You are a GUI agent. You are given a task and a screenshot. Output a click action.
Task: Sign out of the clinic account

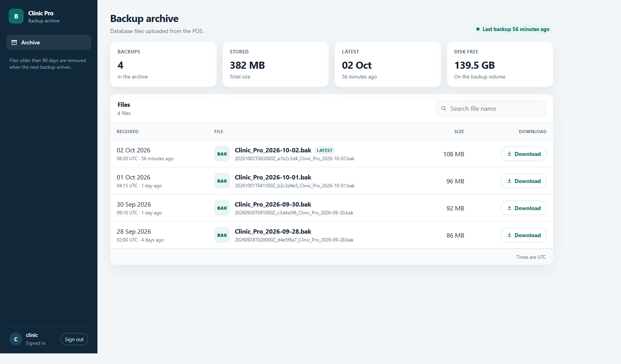(x=74, y=339)
